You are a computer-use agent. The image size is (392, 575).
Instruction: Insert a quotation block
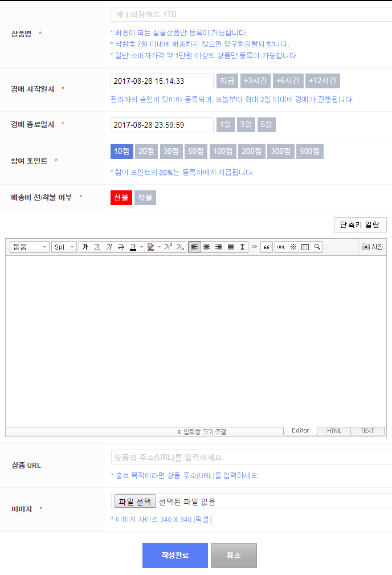click(267, 247)
